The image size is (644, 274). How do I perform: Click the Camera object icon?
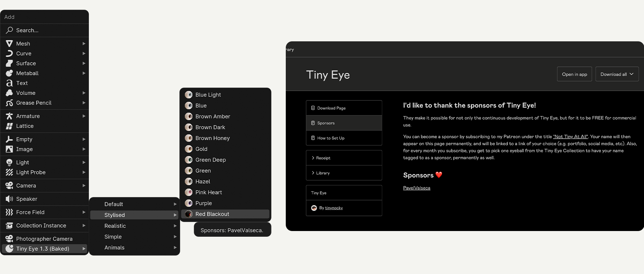tap(9, 186)
